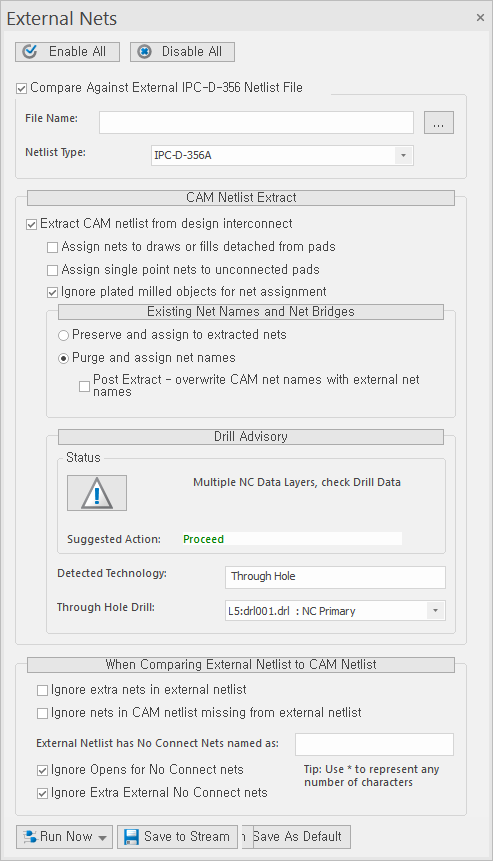
Task: Check Post Extract overwrite CAM net names
Action: point(84,387)
